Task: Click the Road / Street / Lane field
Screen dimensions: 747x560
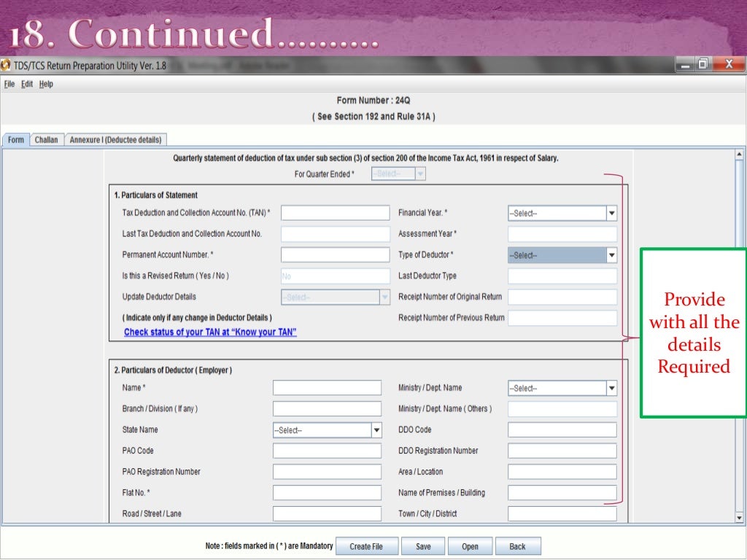Action: [328, 513]
